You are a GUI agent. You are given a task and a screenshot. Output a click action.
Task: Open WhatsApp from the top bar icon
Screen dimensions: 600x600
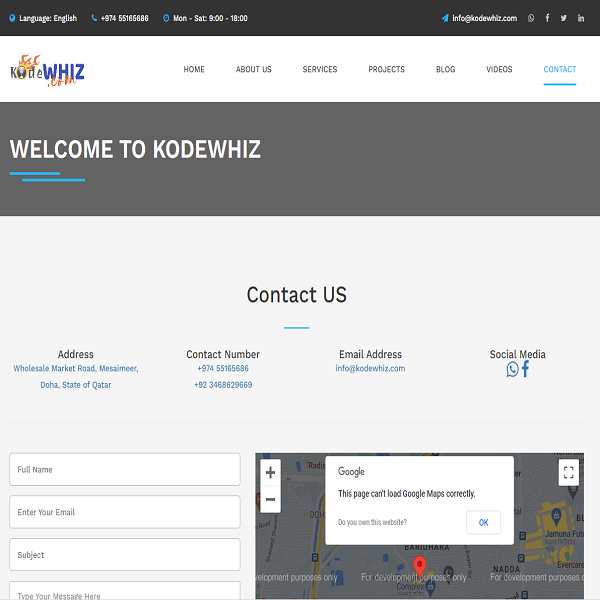click(531, 18)
